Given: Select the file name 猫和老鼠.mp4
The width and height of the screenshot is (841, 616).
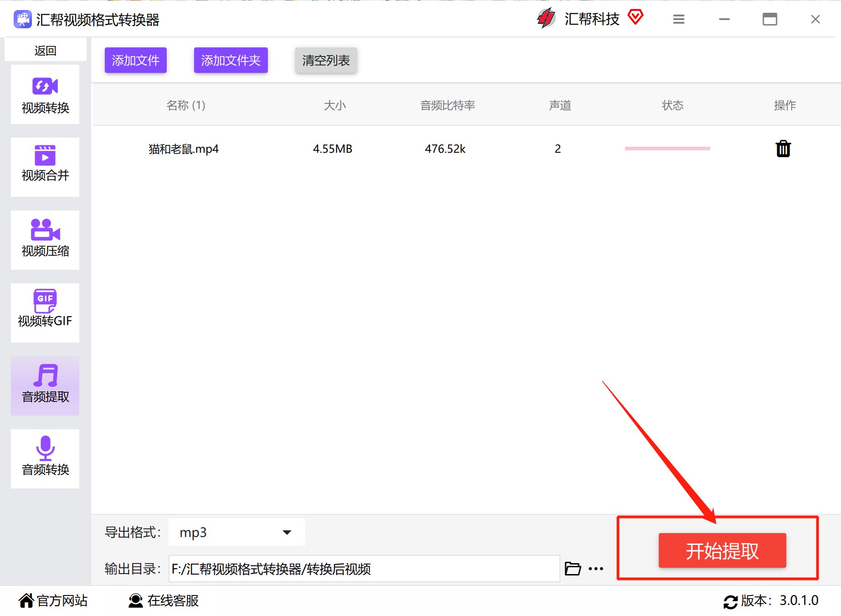Looking at the screenshot, I should pos(184,149).
